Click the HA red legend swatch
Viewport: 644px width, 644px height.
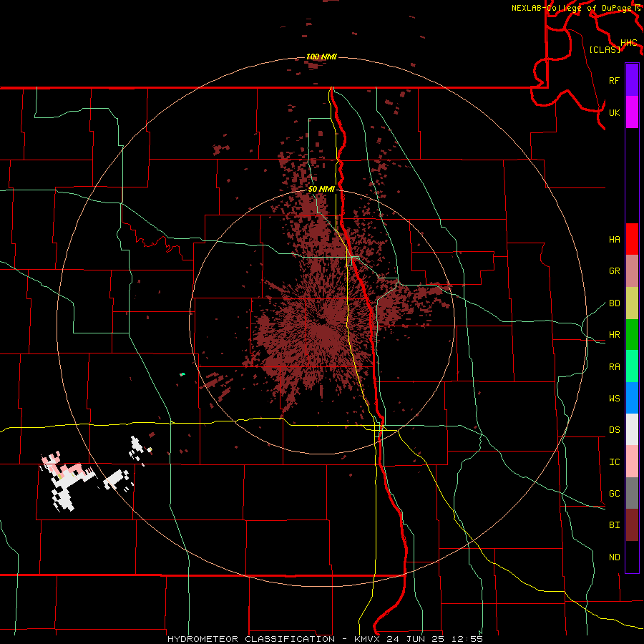coord(632,239)
